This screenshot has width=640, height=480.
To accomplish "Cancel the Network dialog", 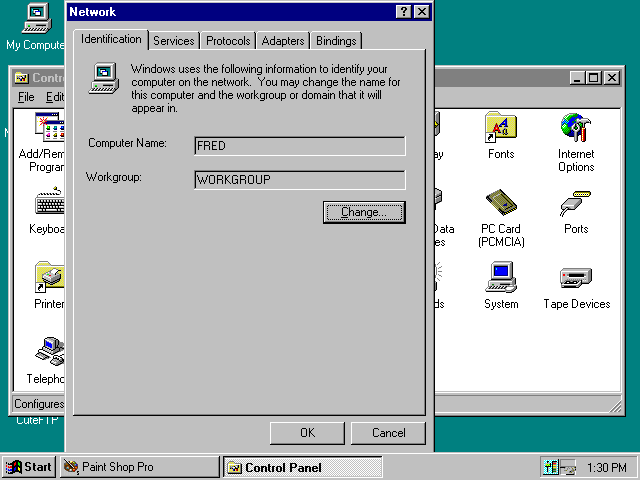I will [x=388, y=433].
